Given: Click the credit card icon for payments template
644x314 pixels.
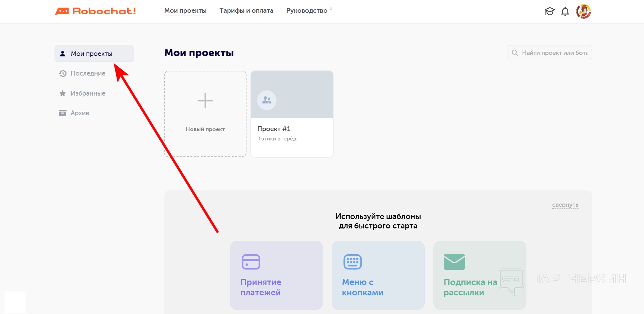Looking at the screenshot, I should click(251, 262).
